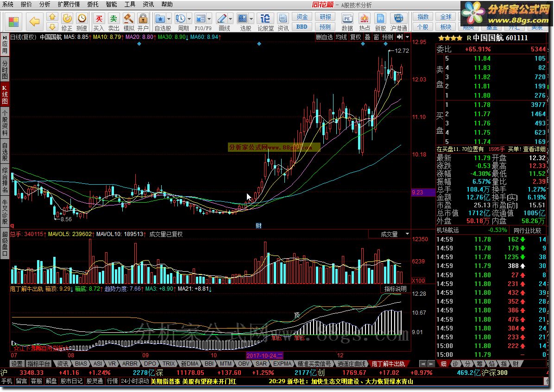Select the BIAS indicator tab
554x392 pixels.
click(x=81, y=364)
